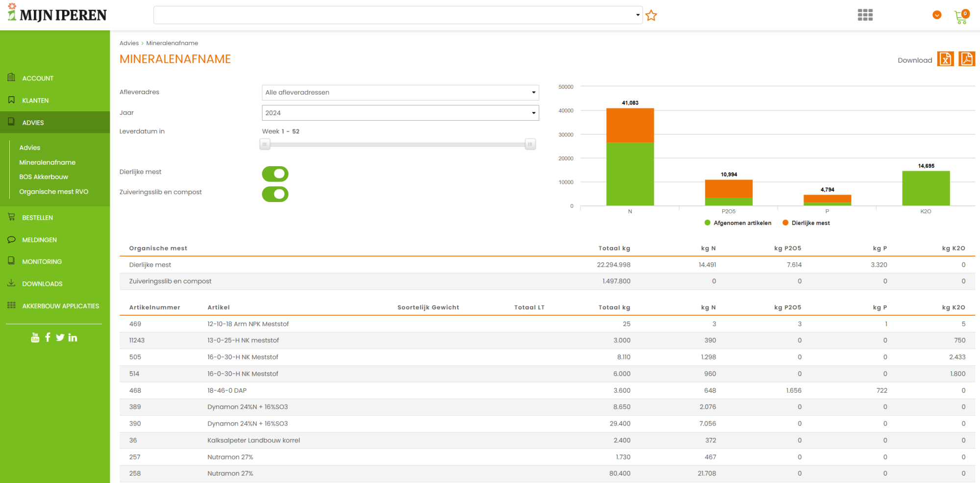Open the Twitter social link

pos(60,337)
